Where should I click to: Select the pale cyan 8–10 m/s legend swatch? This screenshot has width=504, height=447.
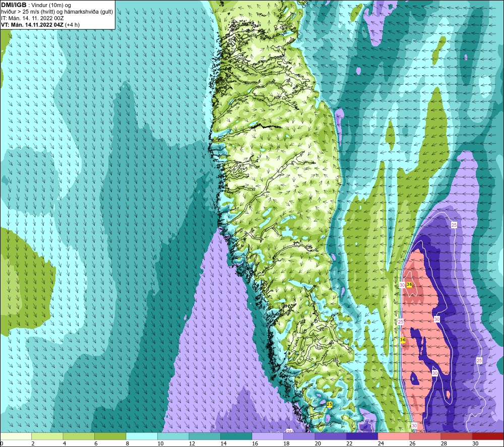(x=142, y=436)
